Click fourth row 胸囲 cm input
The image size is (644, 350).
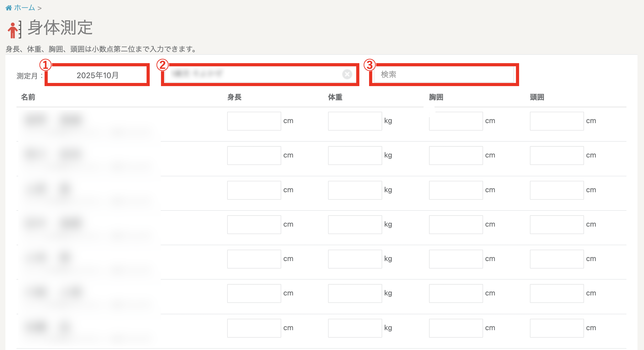[x=456, y=225]
